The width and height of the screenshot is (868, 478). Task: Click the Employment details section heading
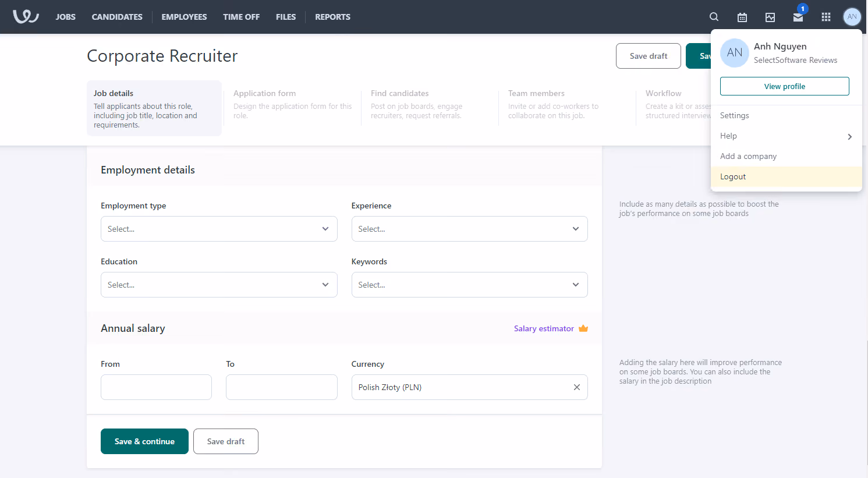tap(148, 170)
